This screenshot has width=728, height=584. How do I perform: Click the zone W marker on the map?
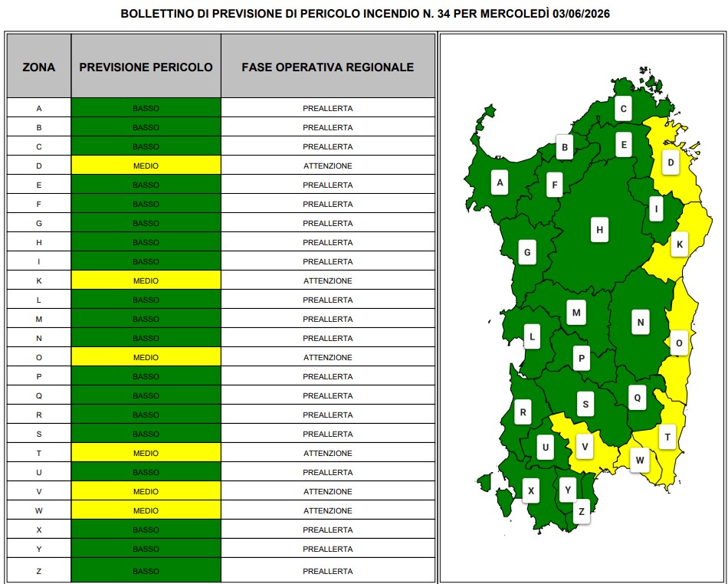pyautogui.click(x=640, y=460)
